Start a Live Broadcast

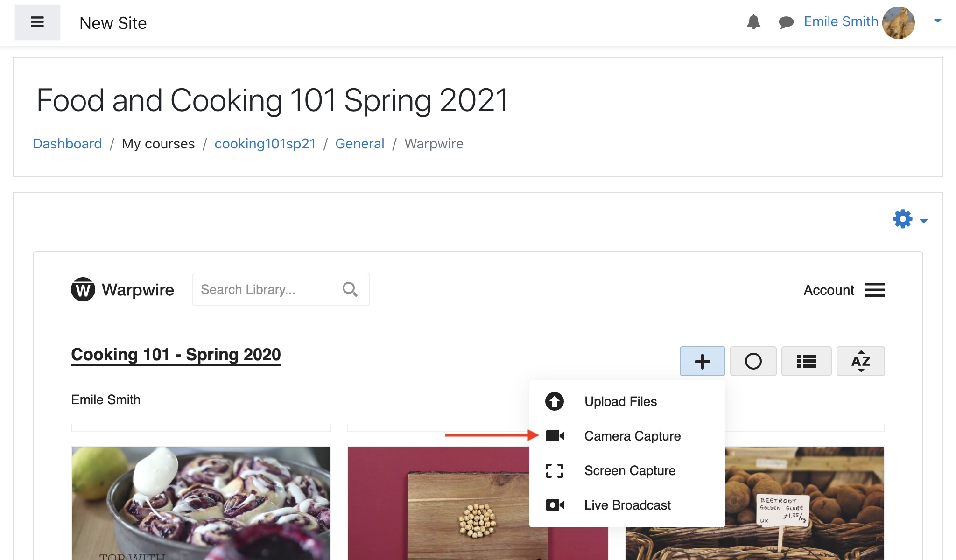pos(627,505)
